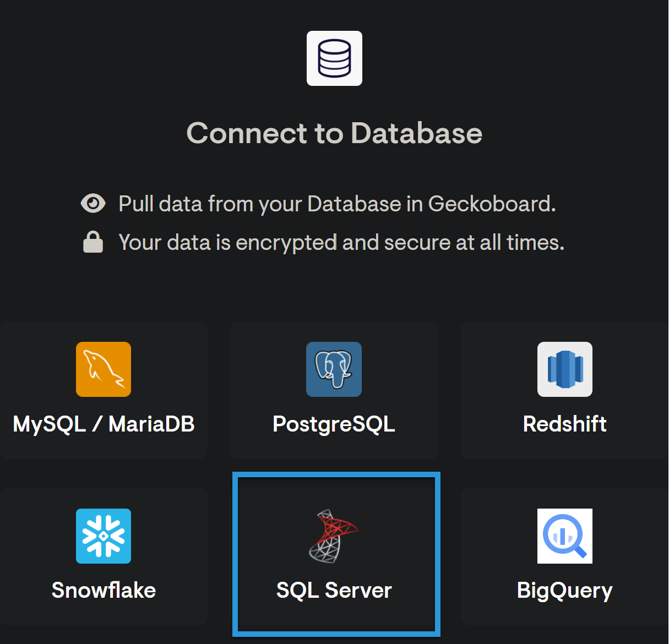
Task: Click the Snowflake snowflake icon
Action: click(103, 536)
